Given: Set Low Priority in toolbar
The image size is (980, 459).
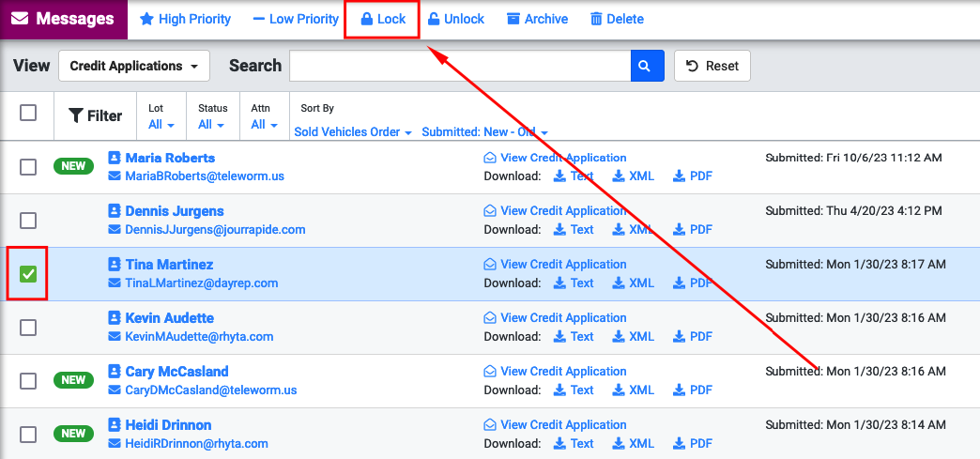Looking at the screenshot, I should click(x=296, y=20).
